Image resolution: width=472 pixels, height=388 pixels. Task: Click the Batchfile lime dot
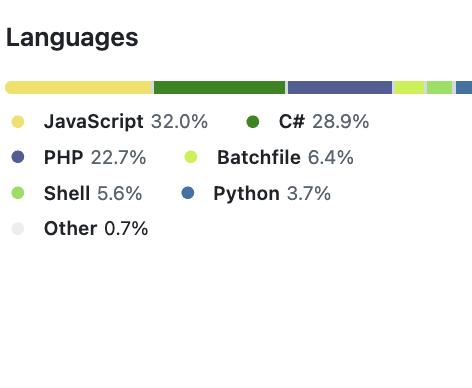(x=191, y=157)
